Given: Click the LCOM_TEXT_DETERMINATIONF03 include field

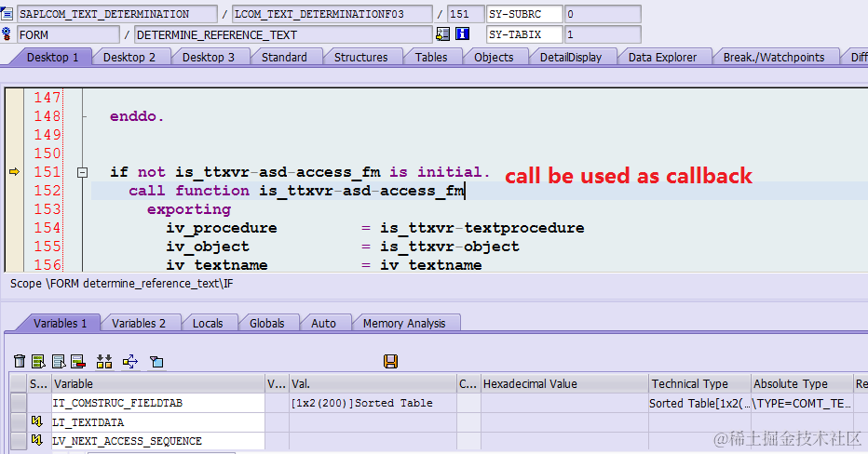Looking at the screenshot, I should [332, 14].
